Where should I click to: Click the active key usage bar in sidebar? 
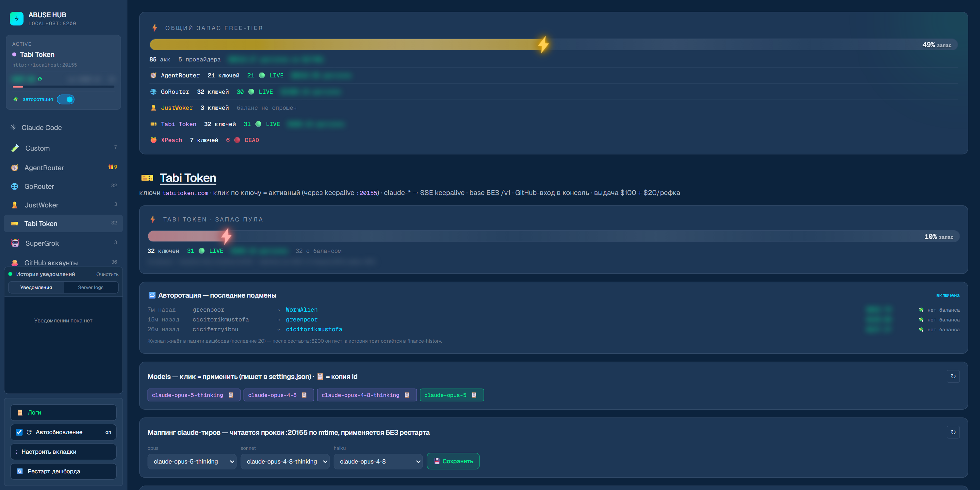63,87
